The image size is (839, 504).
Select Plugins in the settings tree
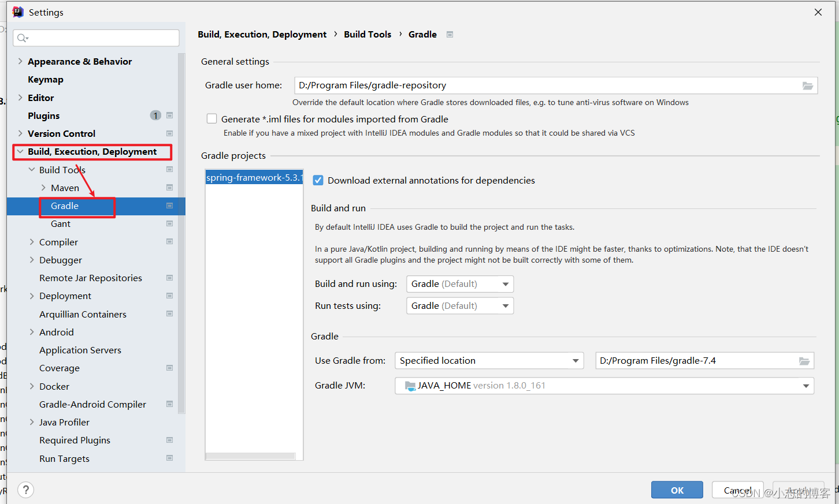pos(43,115)
